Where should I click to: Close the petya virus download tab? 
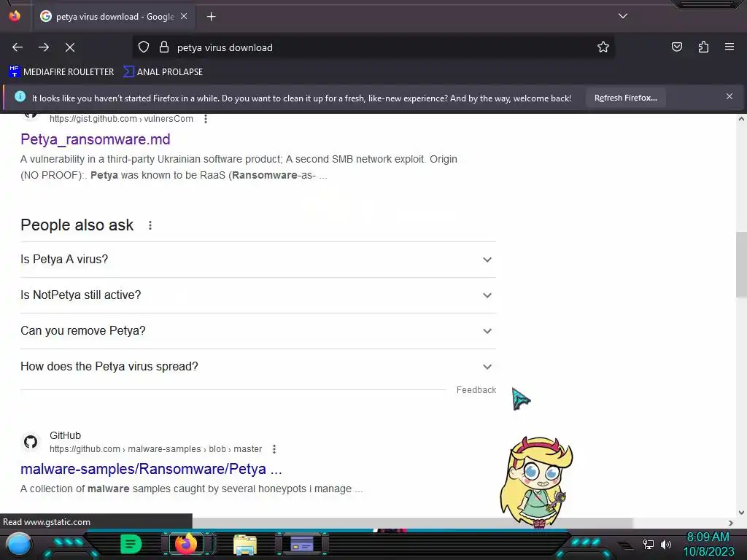184,16
